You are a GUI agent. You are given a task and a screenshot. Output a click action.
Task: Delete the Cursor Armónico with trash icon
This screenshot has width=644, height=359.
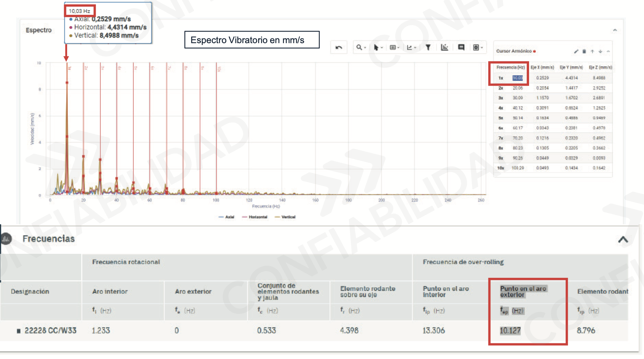pyautogui.click(x=584, y=51)
